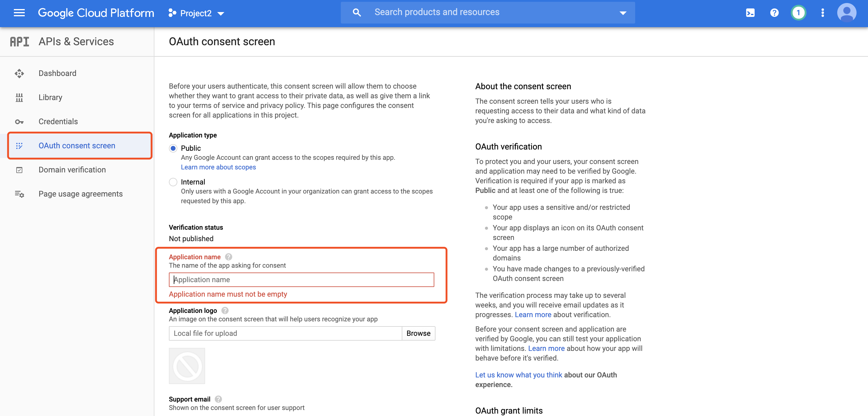Activate Cloud Shell icon
This screenshot has height=416, width=868.
750,13
